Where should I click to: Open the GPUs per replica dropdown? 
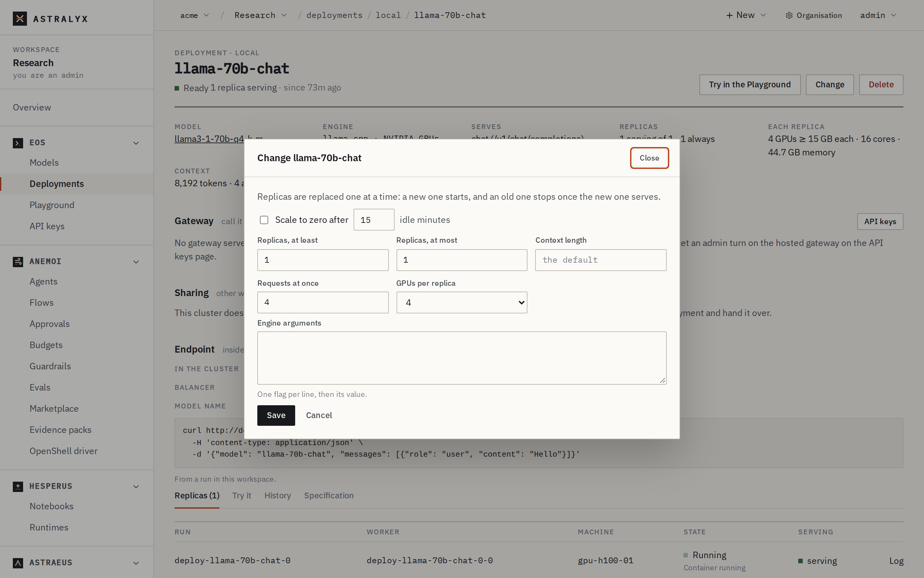pyautogui.click(x=462, y=302)
